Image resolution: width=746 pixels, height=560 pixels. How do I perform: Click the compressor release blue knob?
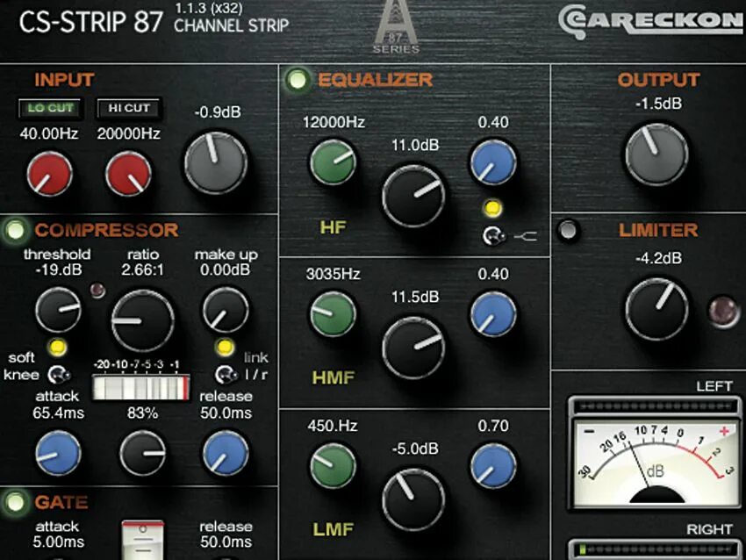point(225,454)
